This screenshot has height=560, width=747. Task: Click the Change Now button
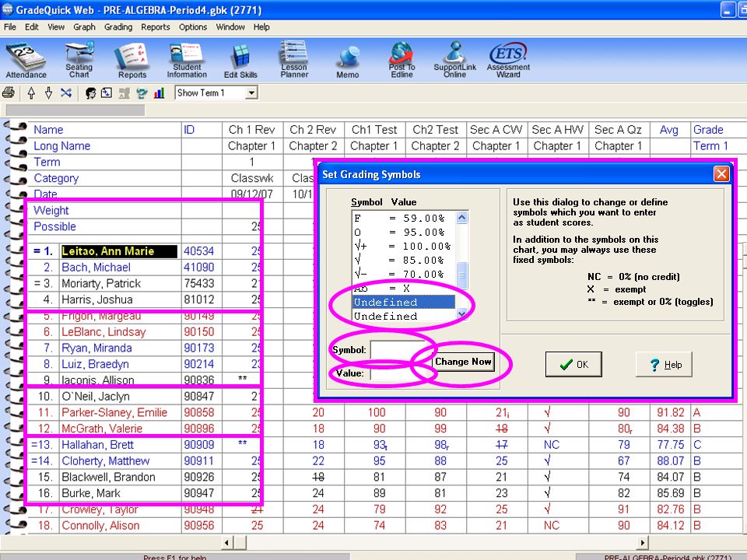(463, 362)
